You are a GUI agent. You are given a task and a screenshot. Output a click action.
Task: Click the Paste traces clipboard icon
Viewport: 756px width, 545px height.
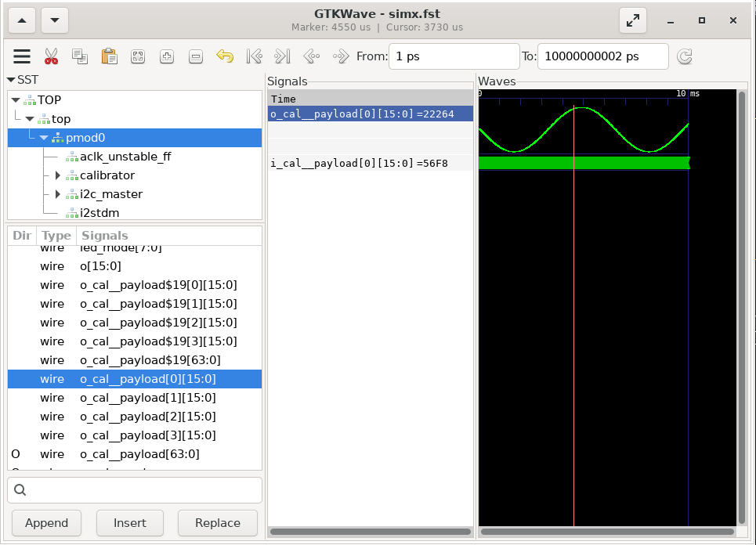coord(109,56)
